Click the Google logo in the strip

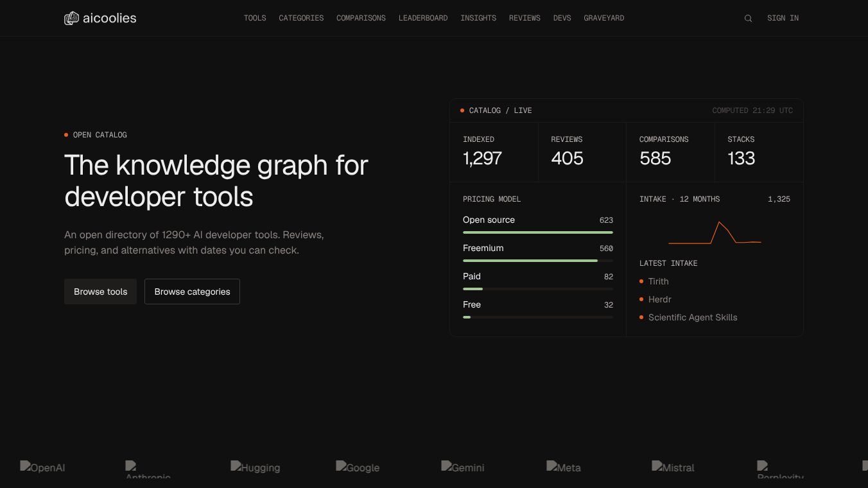tap(358, 467)
